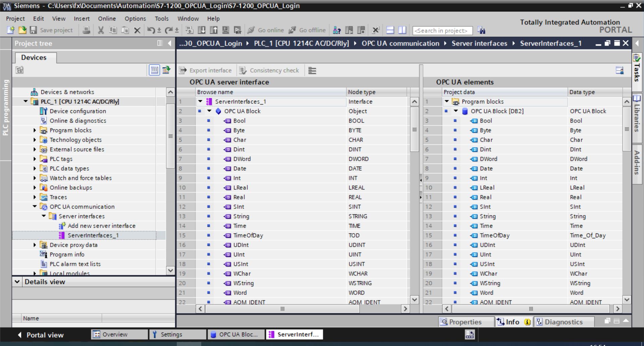
Task: Click the New project icon
Action: (x=11, y=30)
